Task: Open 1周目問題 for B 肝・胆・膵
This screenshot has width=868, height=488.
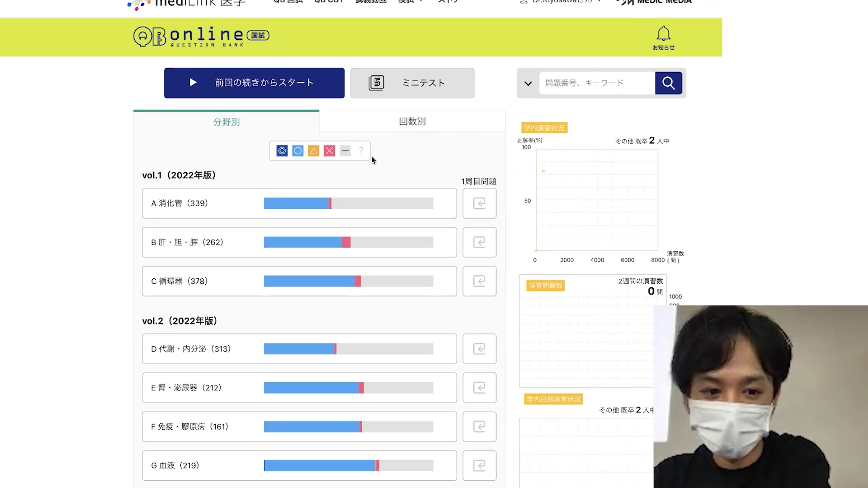Action: 479,242
